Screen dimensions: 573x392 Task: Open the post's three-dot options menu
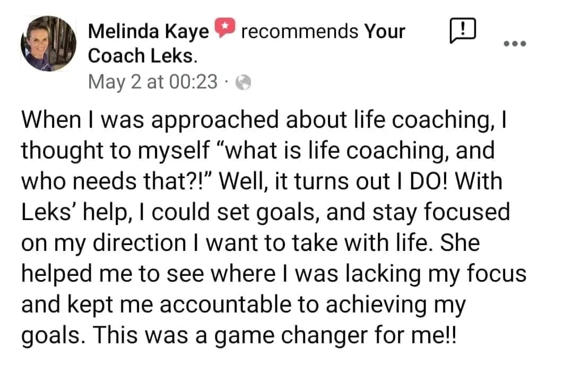pos(514,43)
